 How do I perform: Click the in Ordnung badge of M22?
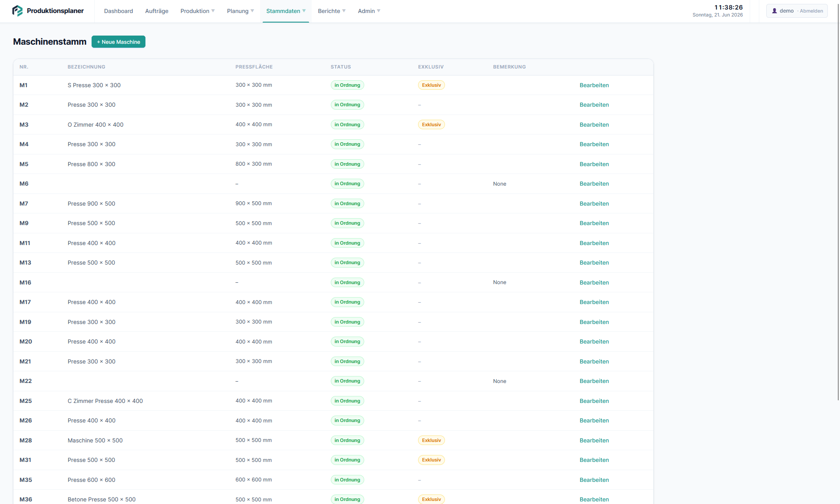point(347,381)
